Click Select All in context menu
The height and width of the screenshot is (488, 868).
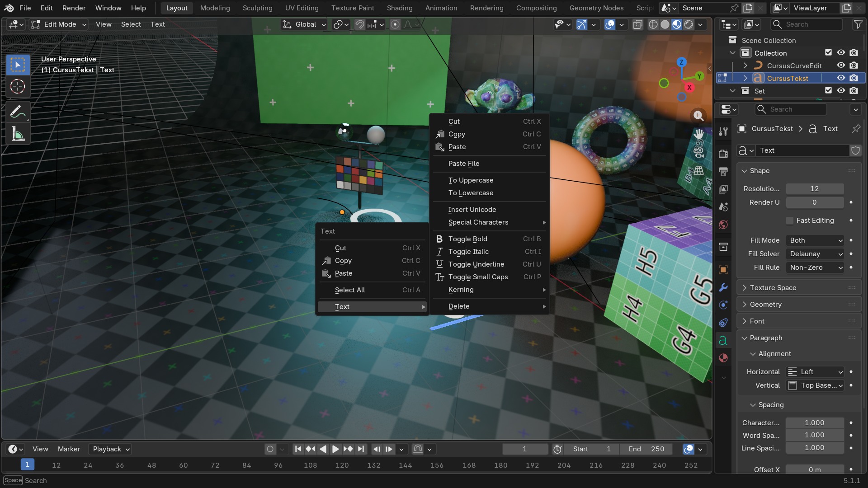[x=373, y=290]
